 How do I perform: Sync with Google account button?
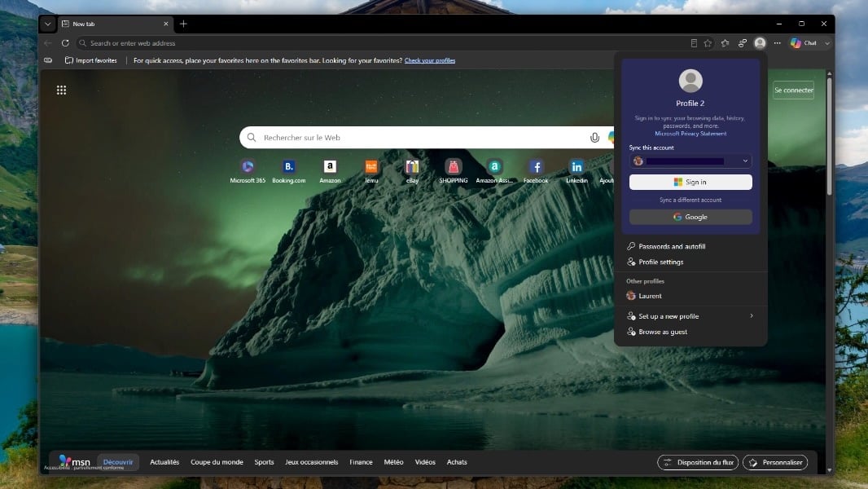click(x=690, y=217)
